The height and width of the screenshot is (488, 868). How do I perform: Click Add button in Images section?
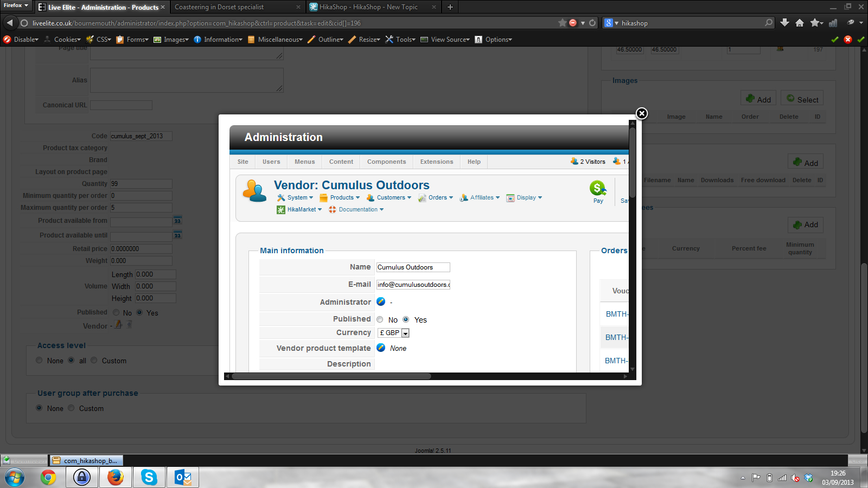pos(758,99)
